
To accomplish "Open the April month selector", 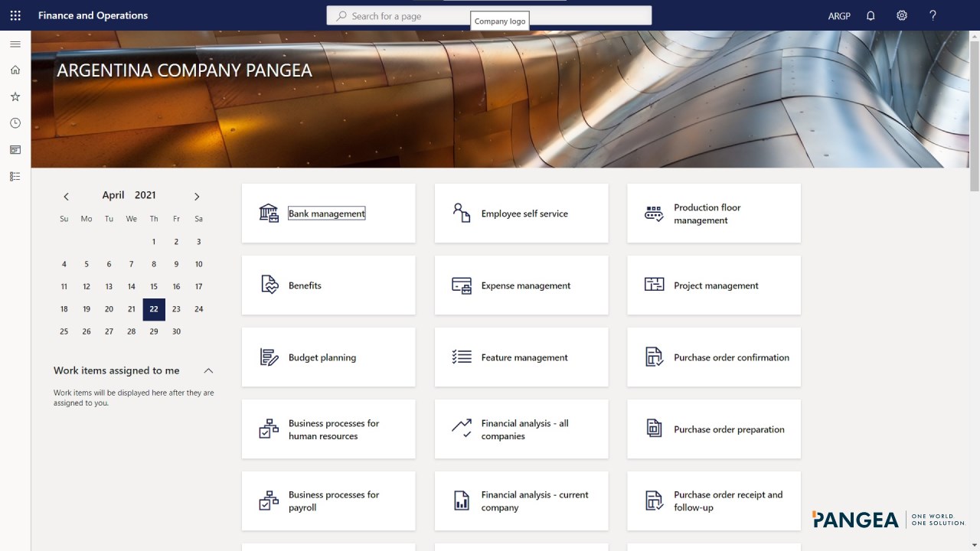I will (x=113, y=195).
